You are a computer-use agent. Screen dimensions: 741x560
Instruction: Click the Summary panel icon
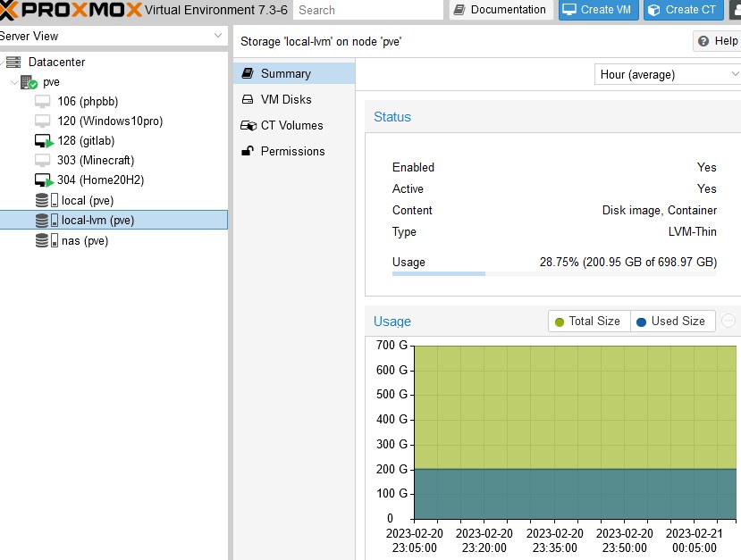tap(248, 73)
